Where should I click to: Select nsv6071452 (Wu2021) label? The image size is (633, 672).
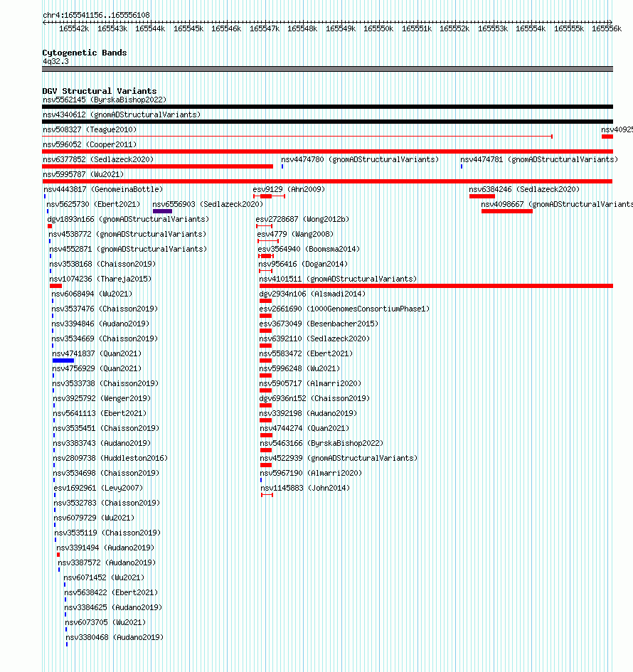click(x=104, y=577)
